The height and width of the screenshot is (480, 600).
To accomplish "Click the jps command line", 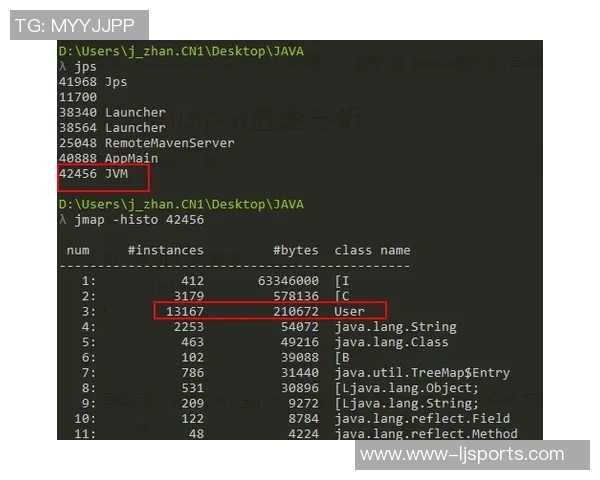I will 74,65.
